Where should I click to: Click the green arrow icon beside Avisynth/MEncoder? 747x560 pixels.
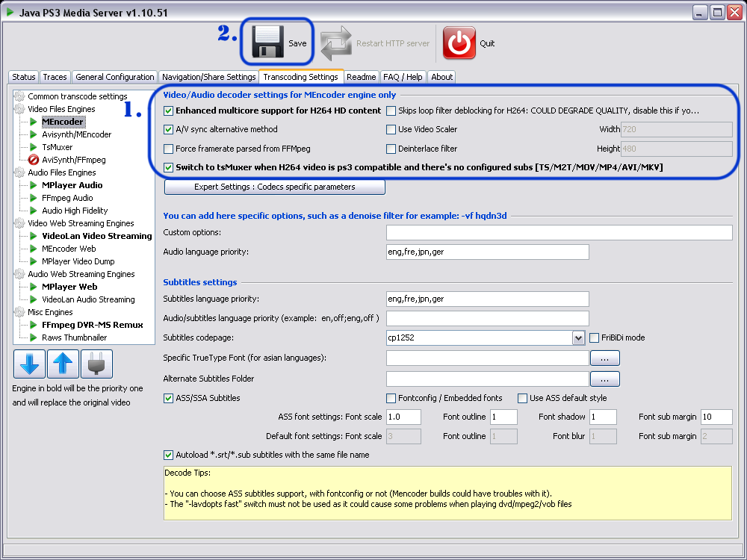(x=34, y=134)
